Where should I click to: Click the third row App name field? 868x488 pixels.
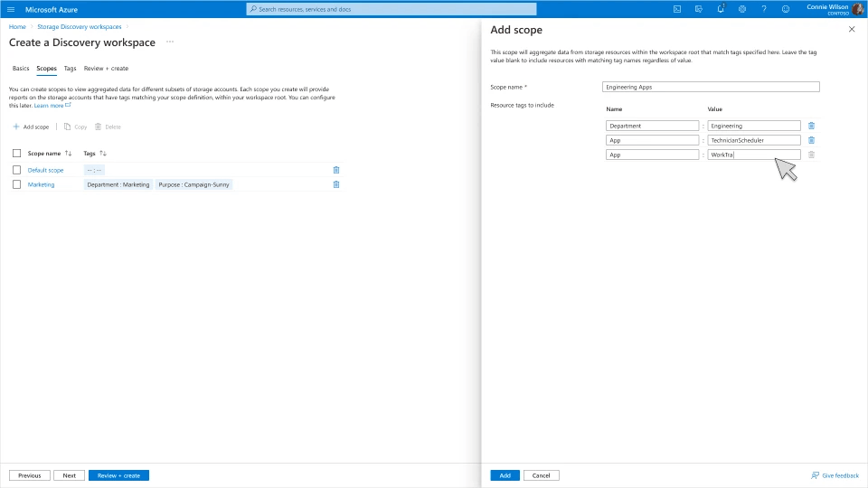pyautogui.click(x=652, y=155)
